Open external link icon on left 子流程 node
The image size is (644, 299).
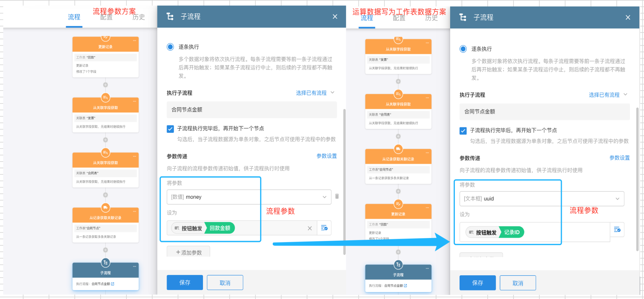coord(113,284)
